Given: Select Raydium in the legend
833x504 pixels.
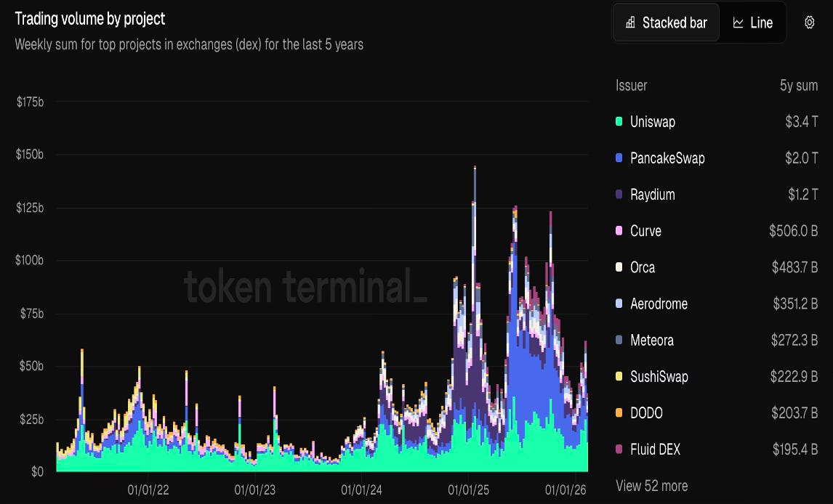Looking at the screenshot, I should pyautogui.click(x=653, y=195).
